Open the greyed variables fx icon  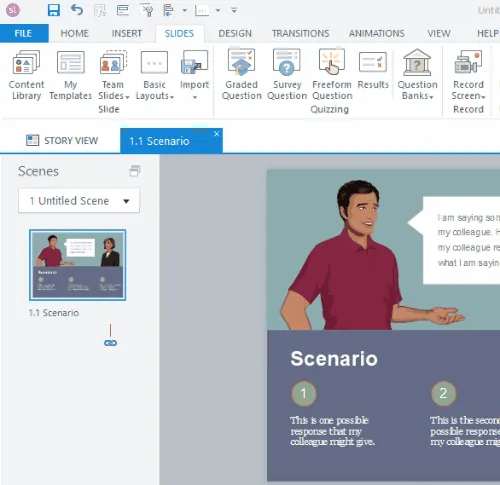pos(100,10)
